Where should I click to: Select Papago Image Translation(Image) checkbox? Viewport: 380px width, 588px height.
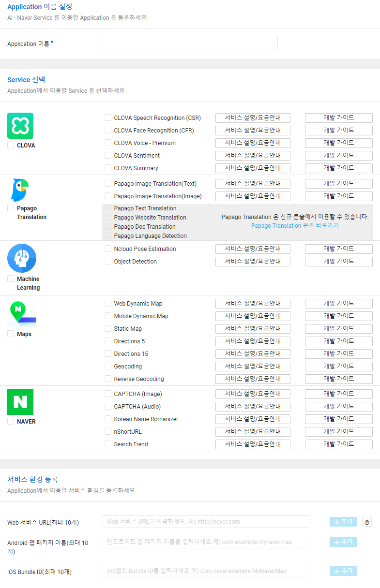coord(108,196)
